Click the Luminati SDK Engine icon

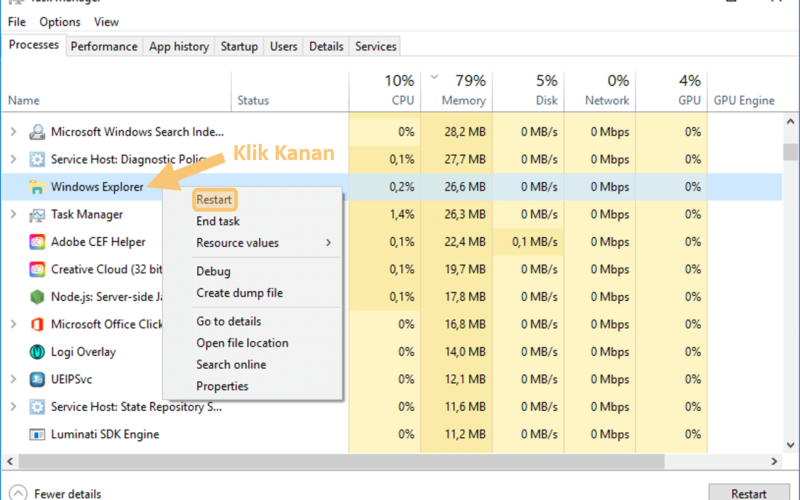37,435
